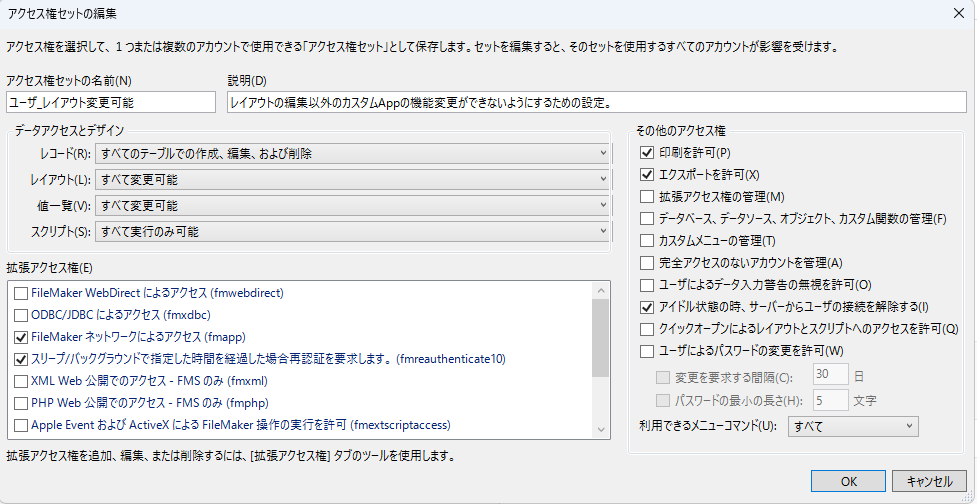Open 利用できるメニューコマンド dropdown
This screenshot has height=504, width=977.
pos(853,426)
